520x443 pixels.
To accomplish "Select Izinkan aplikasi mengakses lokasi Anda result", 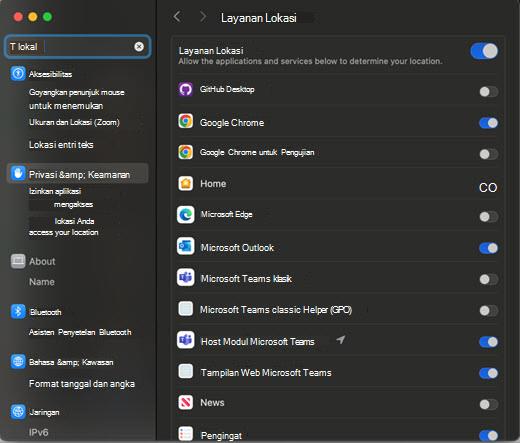I will 64,212.
